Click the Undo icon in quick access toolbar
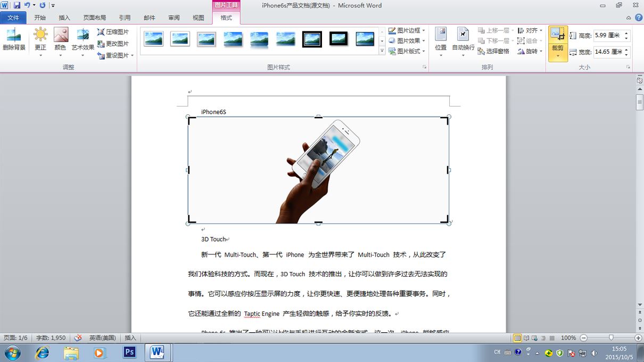Viewport: 644px width, 362px height. point(27,5)
